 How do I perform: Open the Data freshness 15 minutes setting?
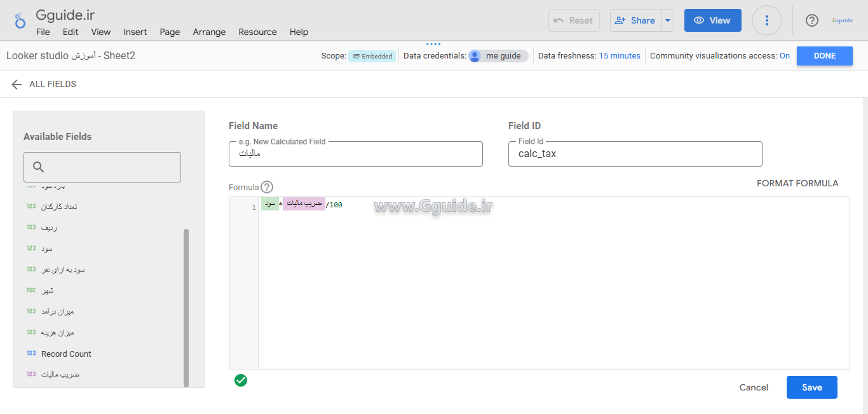point(620,56)
